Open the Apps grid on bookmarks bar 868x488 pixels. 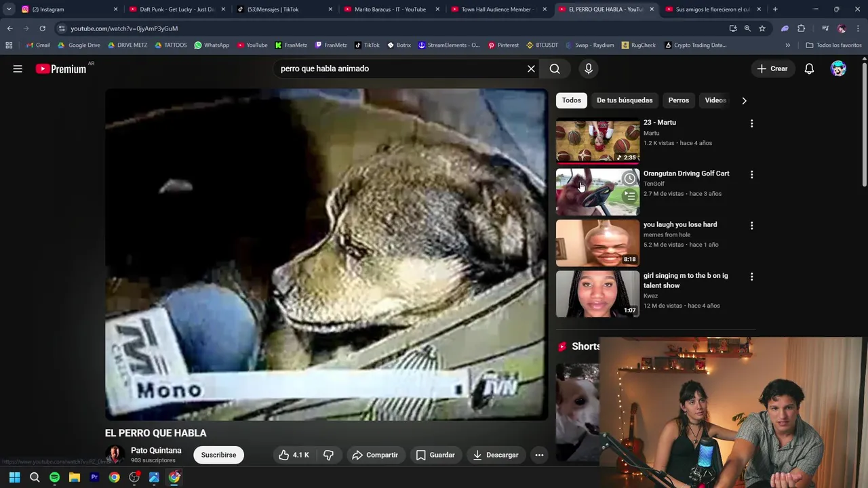pyautogui.click(x=9, y=45)
